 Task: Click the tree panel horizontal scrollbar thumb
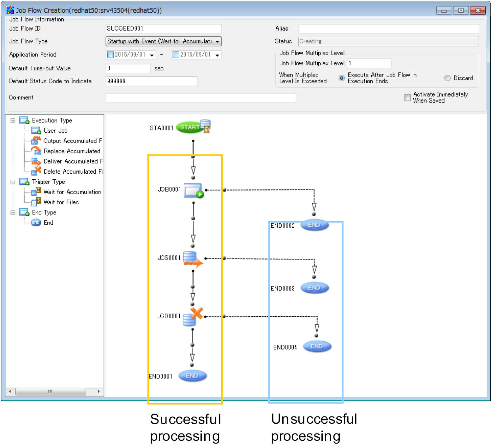coord(51,391)
